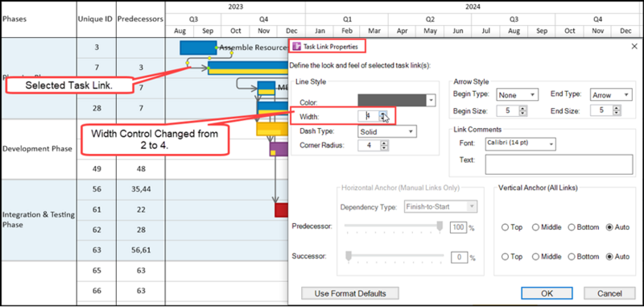The height and width of the screenshot is (307, 644).
Task: Click the Task Link Properties app icon
Action: [x=296, y=47]
